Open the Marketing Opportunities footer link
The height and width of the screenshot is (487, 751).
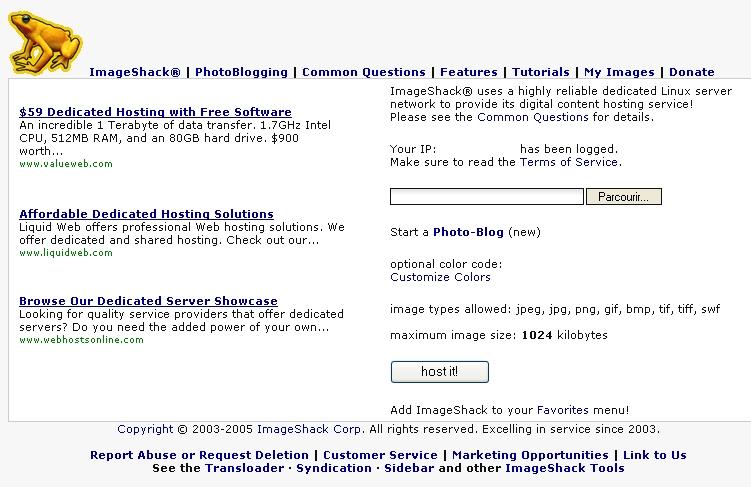pos(530,455)
